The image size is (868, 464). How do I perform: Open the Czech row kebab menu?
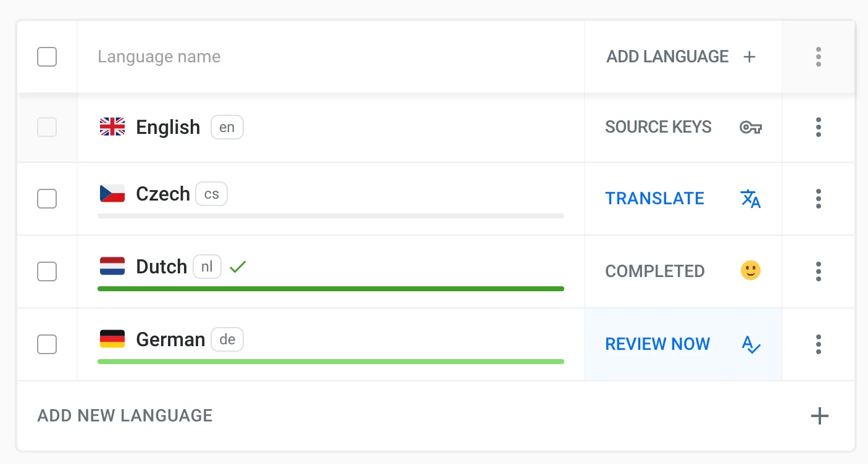818,199
